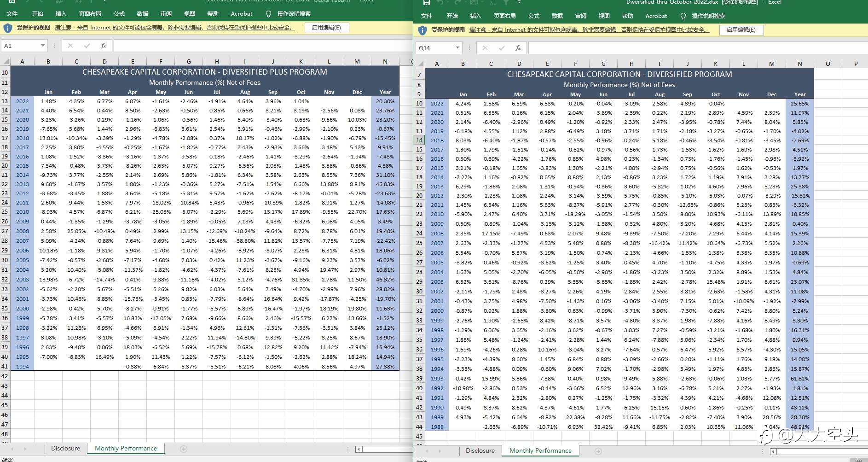Open the 帮助 tab in the right window
This screenshot has width=868, height=462.
point(628,16)
